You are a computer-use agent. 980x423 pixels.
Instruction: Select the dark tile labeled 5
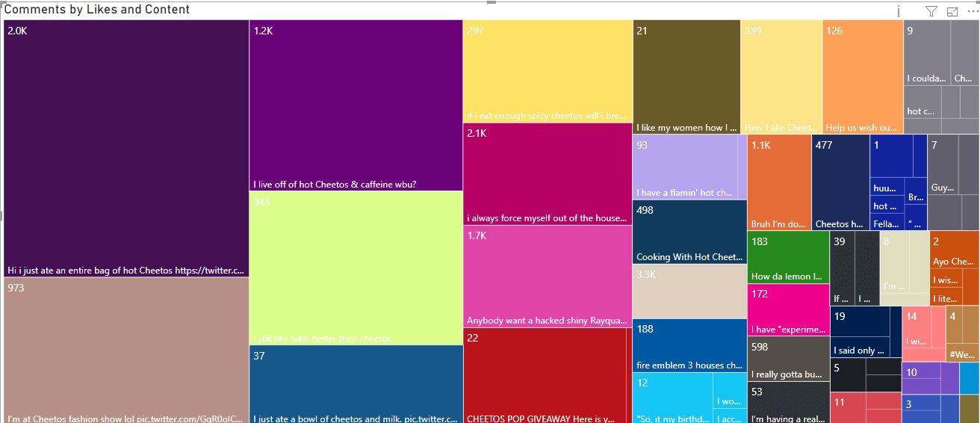(x=848, y=374)
